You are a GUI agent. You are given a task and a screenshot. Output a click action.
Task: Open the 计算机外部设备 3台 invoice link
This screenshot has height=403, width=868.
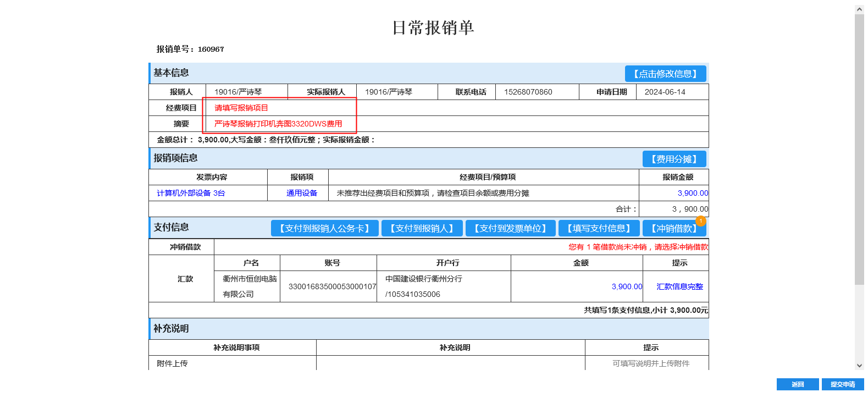pyautogui.click(x=191, y=193)
